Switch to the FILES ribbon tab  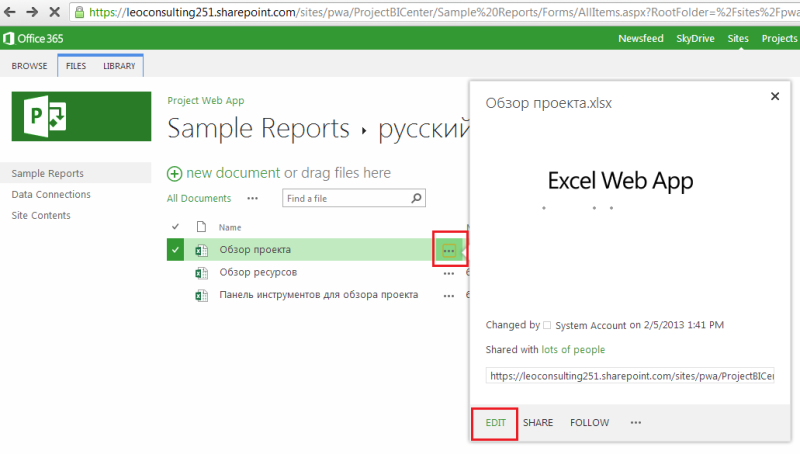pyautogui.click(x=76, y=66)
